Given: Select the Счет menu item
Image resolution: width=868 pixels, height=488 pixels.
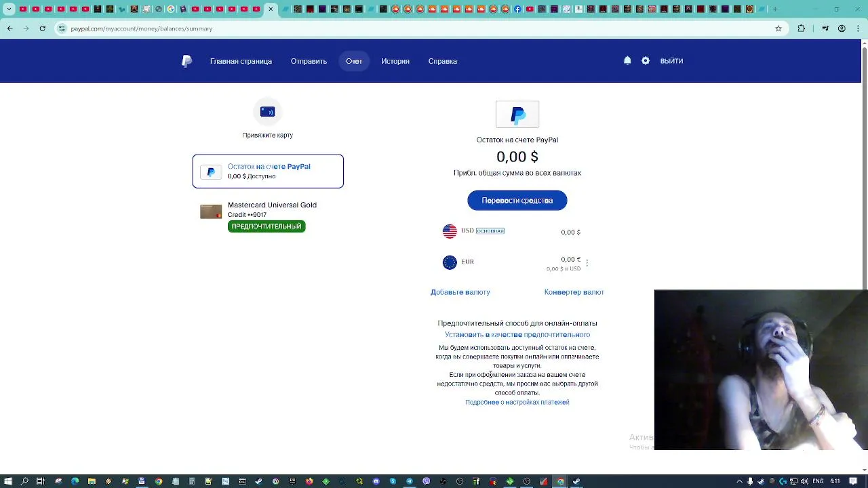Looking at the screenshot, I should click(x=354, y=61).
